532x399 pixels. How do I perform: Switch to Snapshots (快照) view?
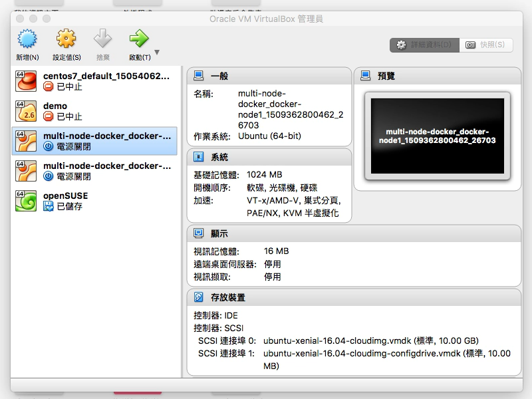click(x=486, y=45)
